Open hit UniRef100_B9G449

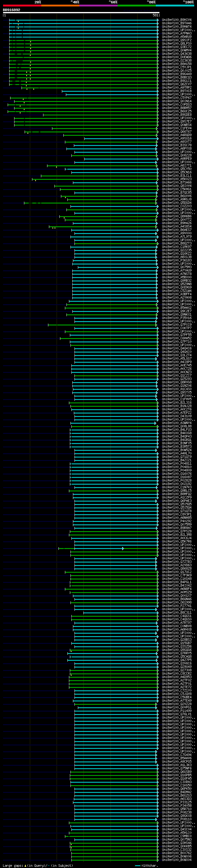click(176, 74)
